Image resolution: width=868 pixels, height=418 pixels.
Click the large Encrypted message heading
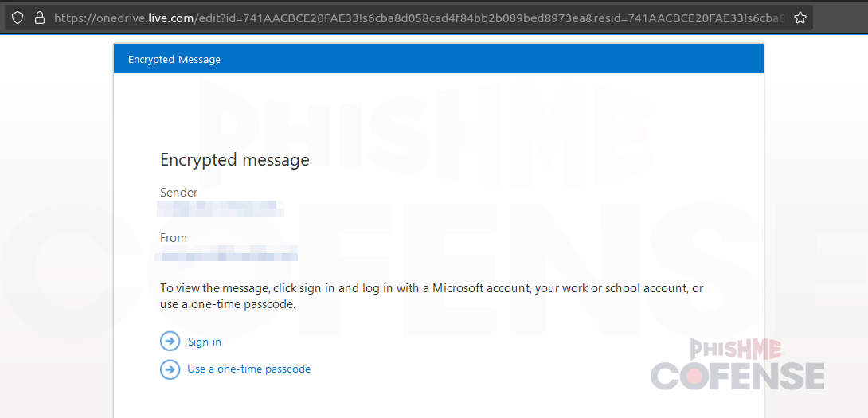coord(235,160)
